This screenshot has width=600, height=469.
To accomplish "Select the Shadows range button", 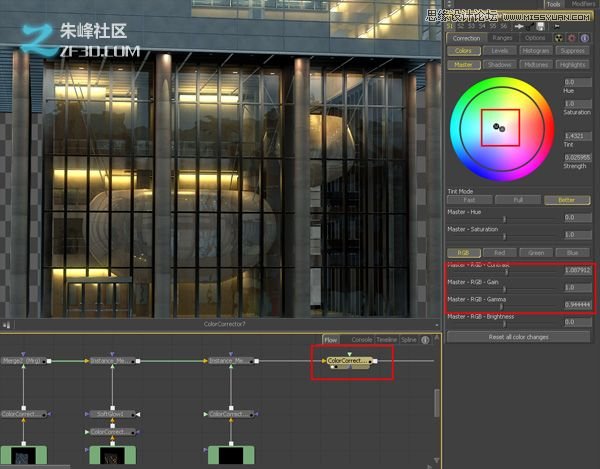I will tap(499, 65).
